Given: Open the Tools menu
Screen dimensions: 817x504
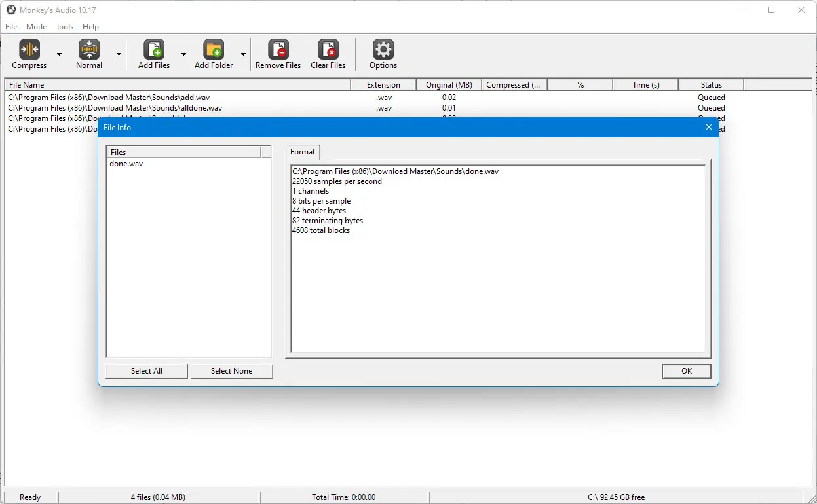Looking at the screenshot, I should pos(65,27).
